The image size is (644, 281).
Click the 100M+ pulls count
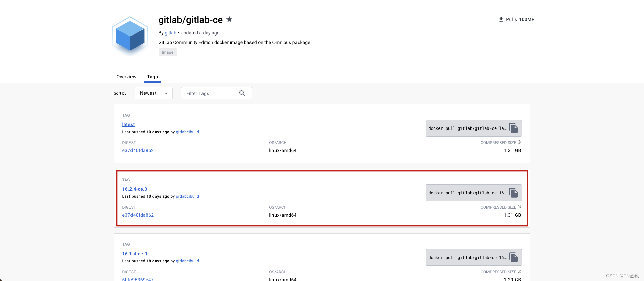pos(527,19)
